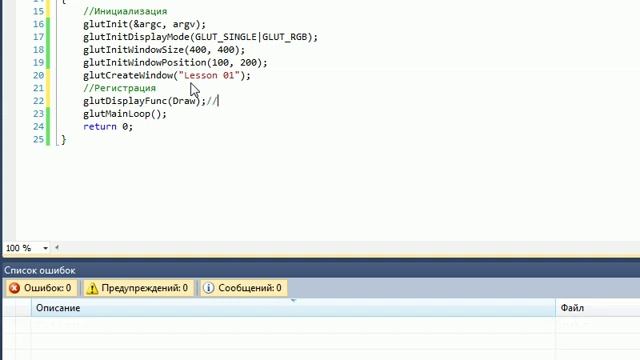Click line number 22 in the gutter
The width and height of the screenshot is (640, 360).
coord(38,101)
